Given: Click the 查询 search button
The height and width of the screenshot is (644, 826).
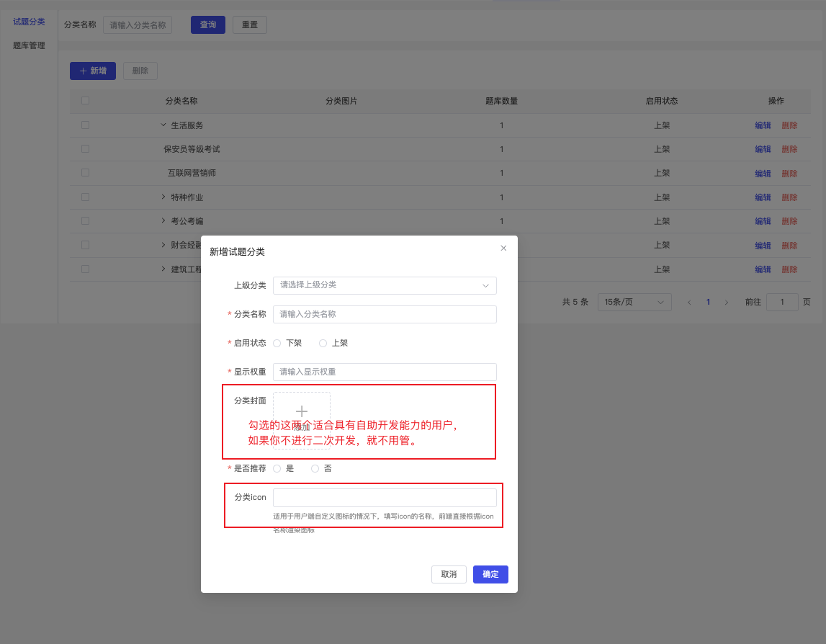Looking at the screenshot, I should click(x=207, y=24).
